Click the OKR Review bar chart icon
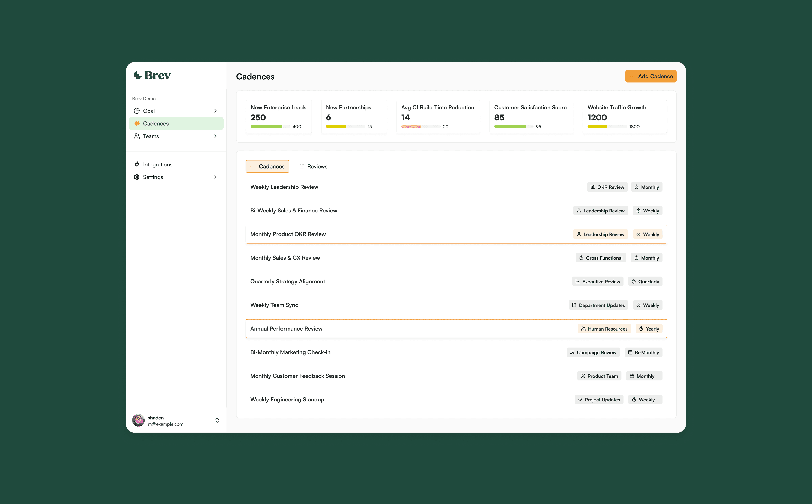The width and height of the screenshot is (812, 504). (x=592, y=187)
